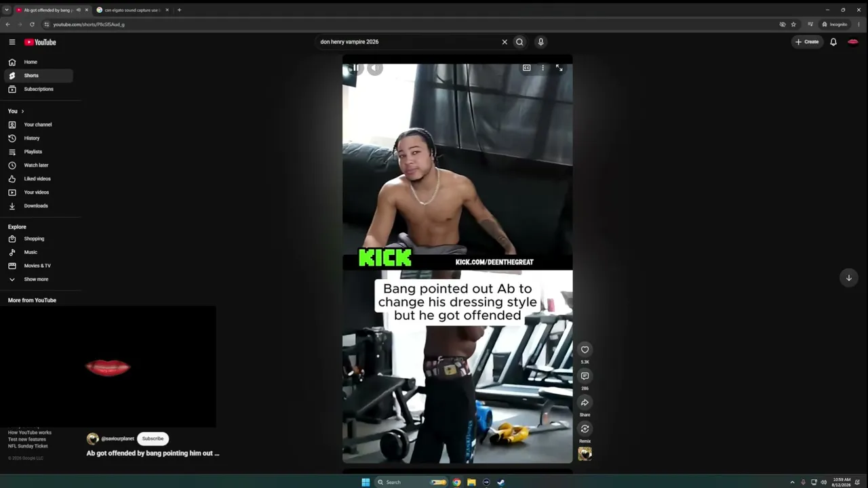Share this Short
This screenshot has width=868, height=488.
tap(585, 403)
